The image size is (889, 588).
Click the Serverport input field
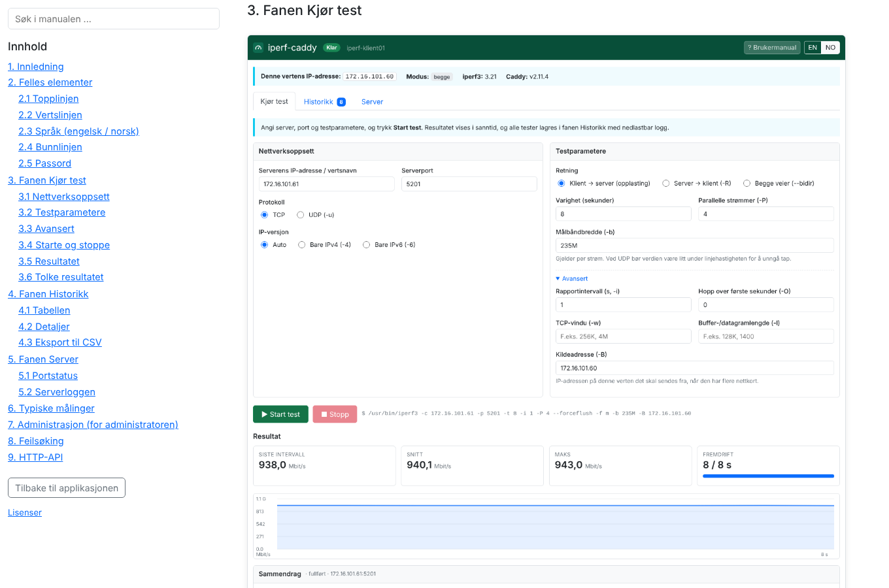[x=469, y=184]
